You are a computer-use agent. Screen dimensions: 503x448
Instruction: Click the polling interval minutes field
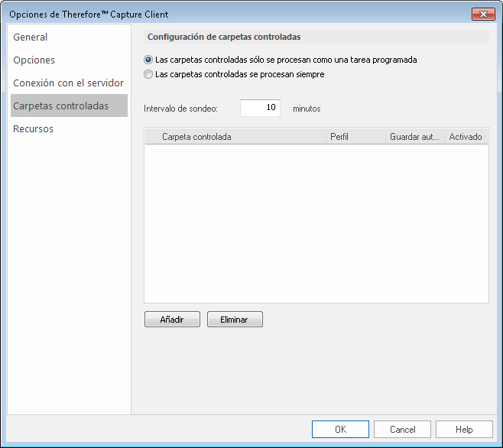click(x=260, y=108)
